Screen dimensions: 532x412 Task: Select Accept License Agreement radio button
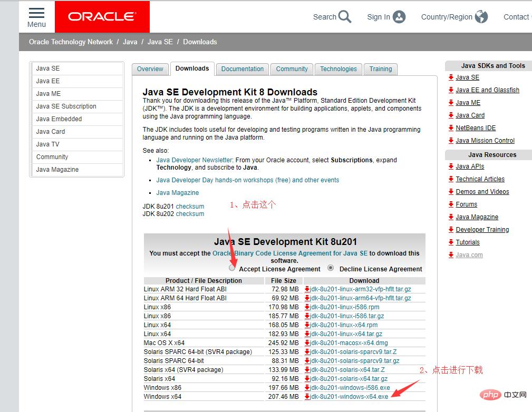click(x=232, y=268)
